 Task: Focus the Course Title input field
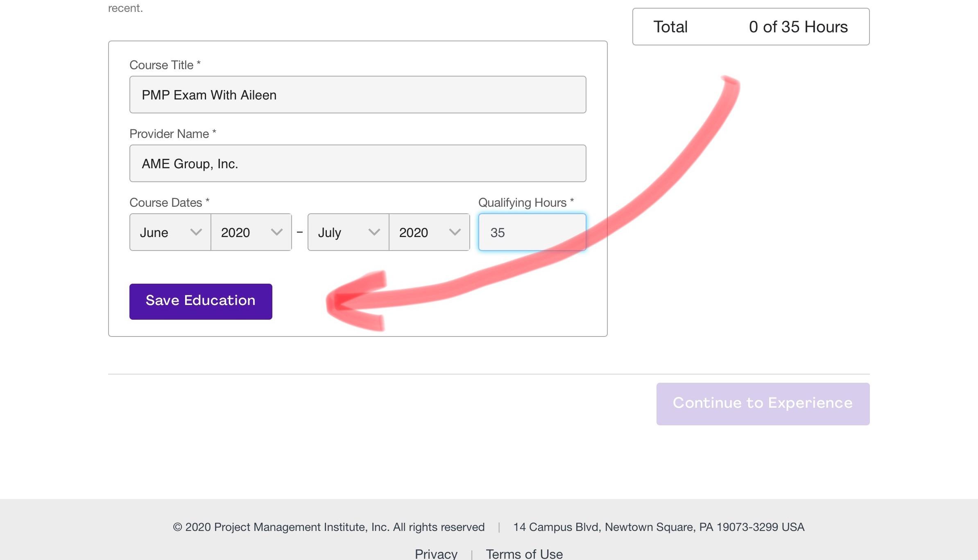358,95
